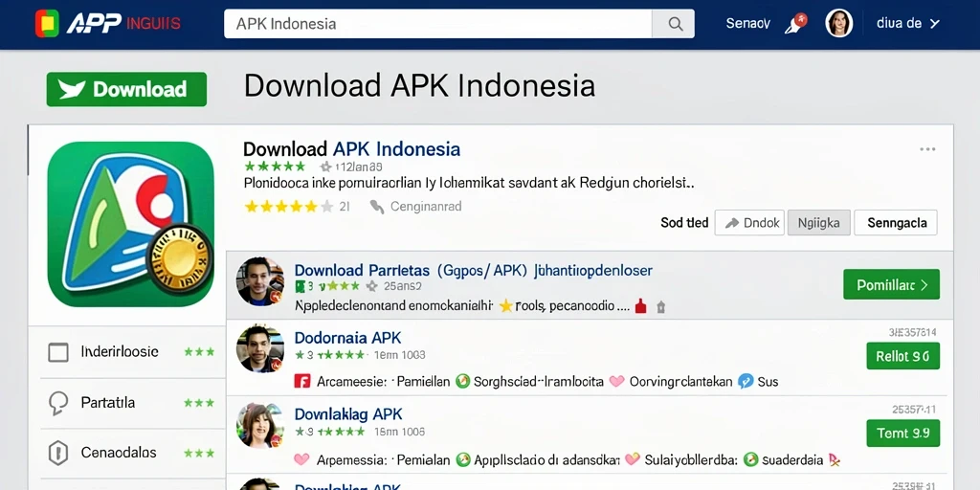
Task: Click the search magnifier button
Action: tap(674, 24)
